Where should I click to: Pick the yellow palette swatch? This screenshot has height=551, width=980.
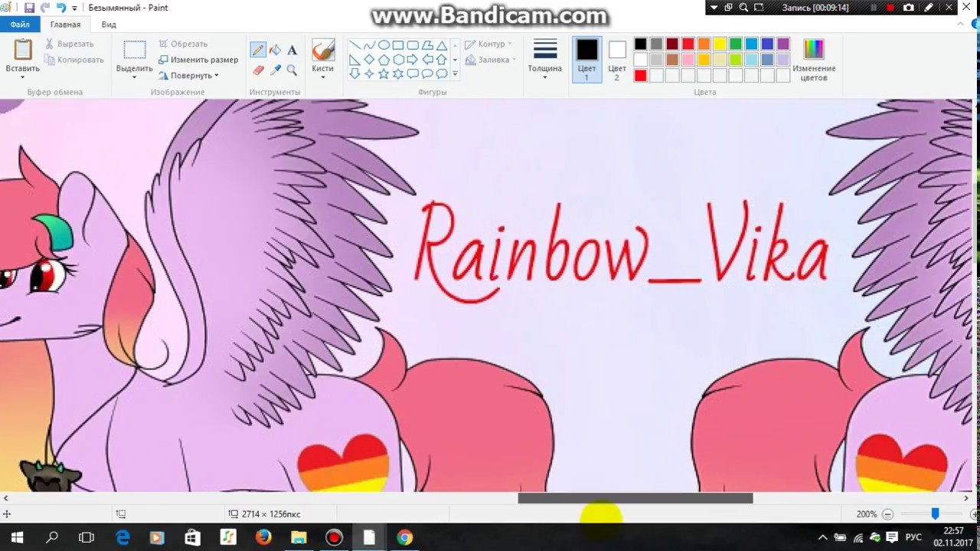[720, 44]
